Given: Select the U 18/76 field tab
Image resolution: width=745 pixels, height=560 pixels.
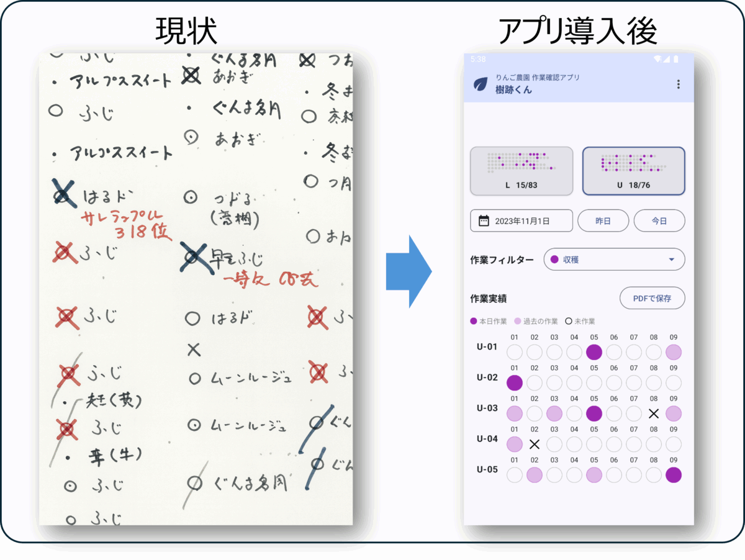Looking at the screenshot, I should (633, 171).
